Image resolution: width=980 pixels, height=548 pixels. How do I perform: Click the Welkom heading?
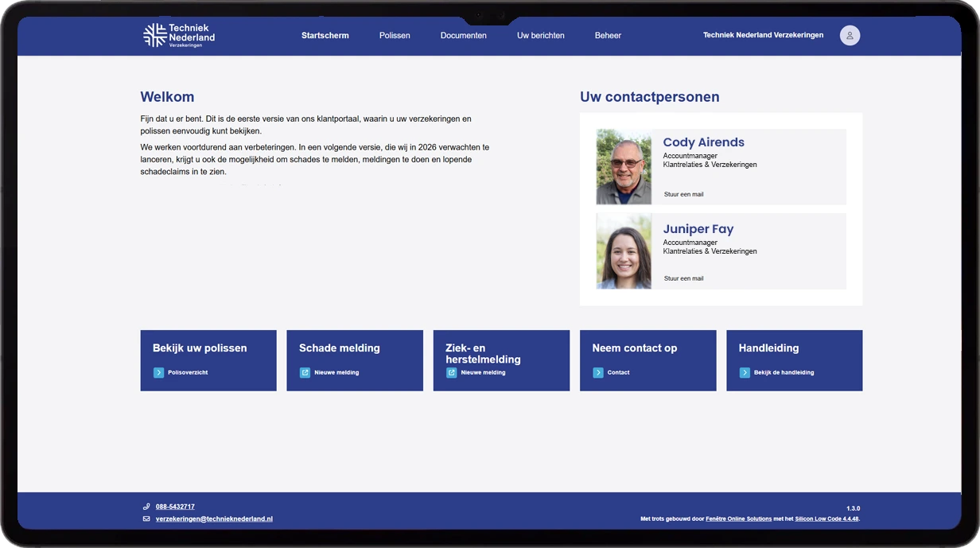pos(167,97)
